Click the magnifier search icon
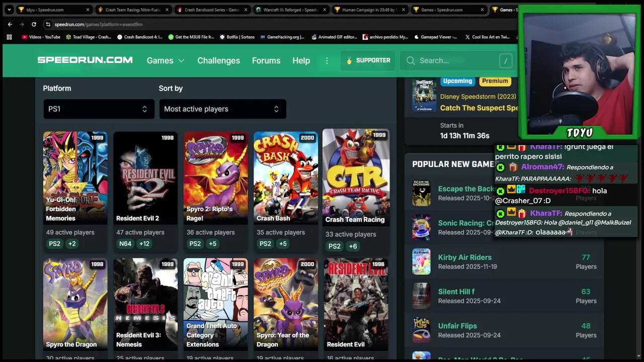Viewport: 644px width, 362px height. pos(411,60)
